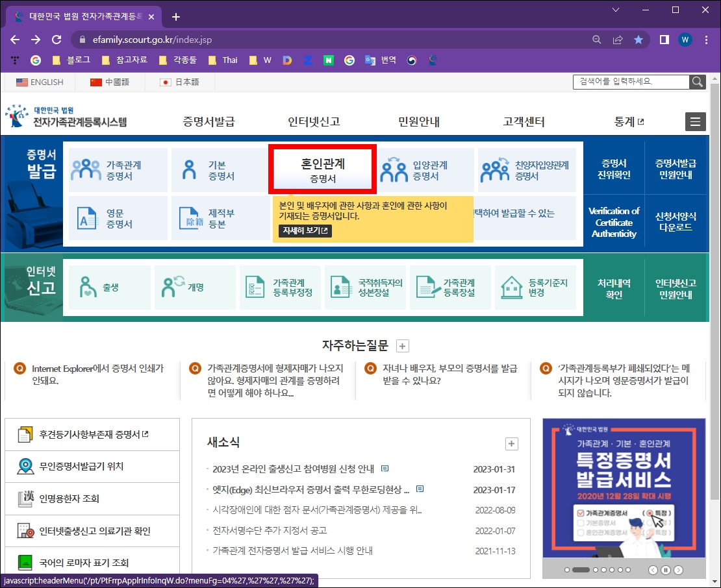Select the 영문 증명서 English certificate icon
Viewport: 721px width, 588px height.
118,217
